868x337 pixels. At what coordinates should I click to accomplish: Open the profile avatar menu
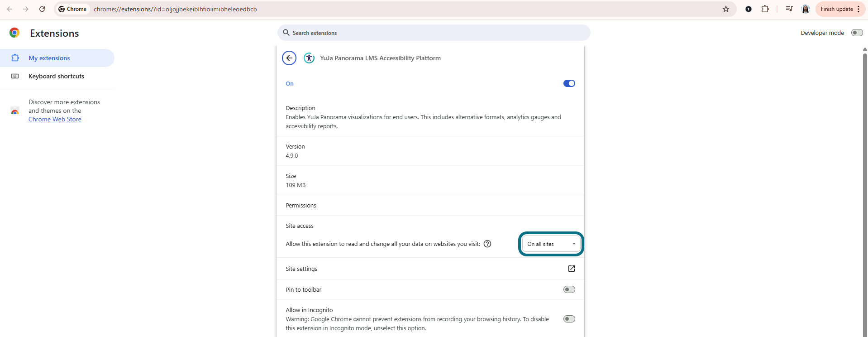coord(806,9)
